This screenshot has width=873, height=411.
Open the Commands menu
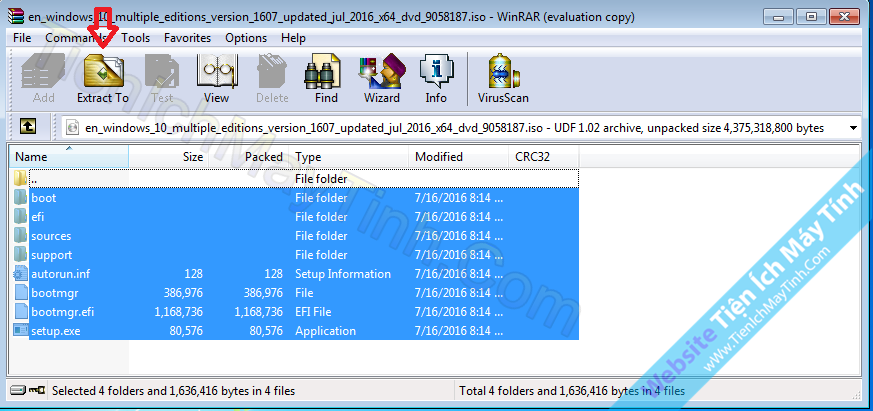click(76, 38)
